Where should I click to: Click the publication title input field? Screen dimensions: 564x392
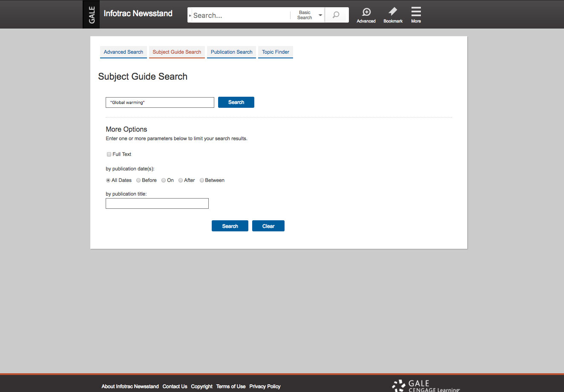(157, 203)
